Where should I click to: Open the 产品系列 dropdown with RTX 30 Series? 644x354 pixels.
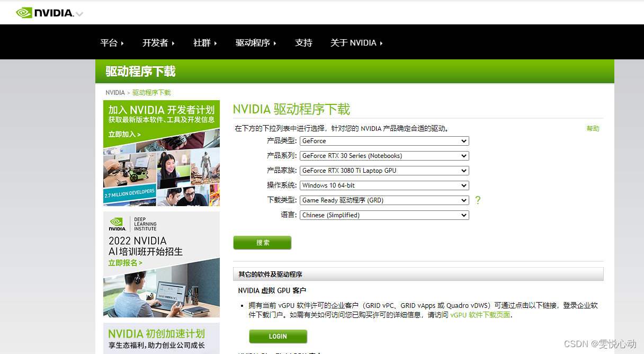384,156
